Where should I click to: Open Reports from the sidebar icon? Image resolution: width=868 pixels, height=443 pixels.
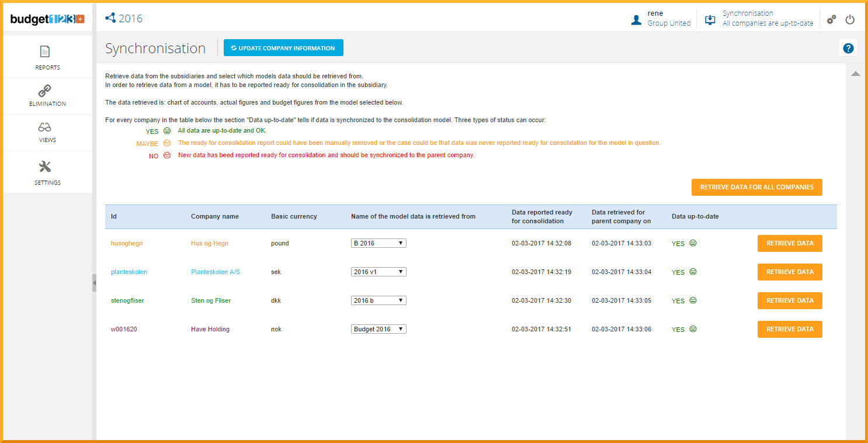[x=45, y=52]
